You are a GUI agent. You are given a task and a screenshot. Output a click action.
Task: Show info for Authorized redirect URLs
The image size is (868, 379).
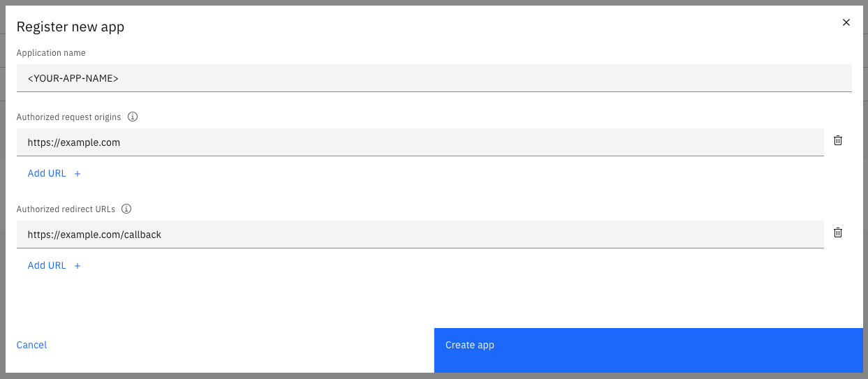pos(126,209)
